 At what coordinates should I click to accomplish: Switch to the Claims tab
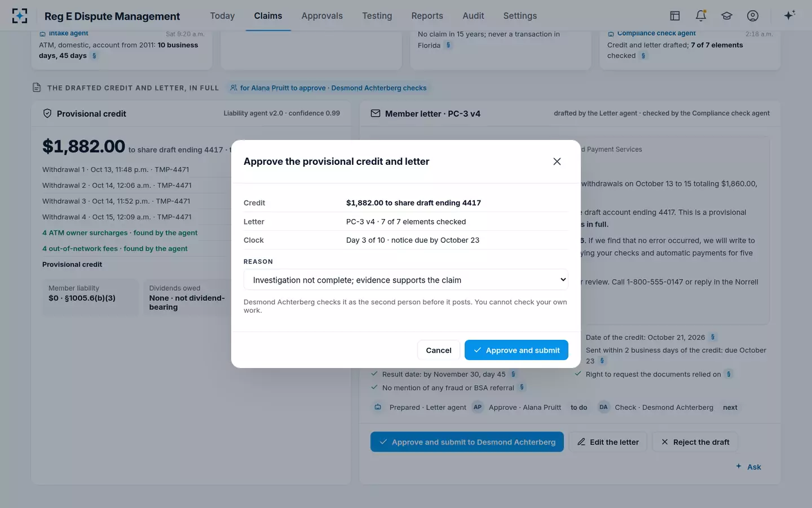pyautogui.click(x=268, y=16)
